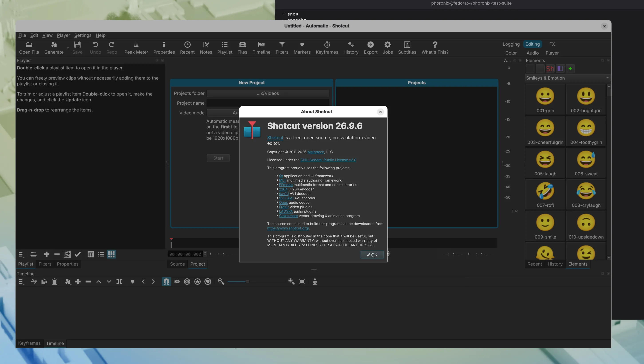
Task: Show the Properties panel via toolbar icon
Action: coord(164,48)
